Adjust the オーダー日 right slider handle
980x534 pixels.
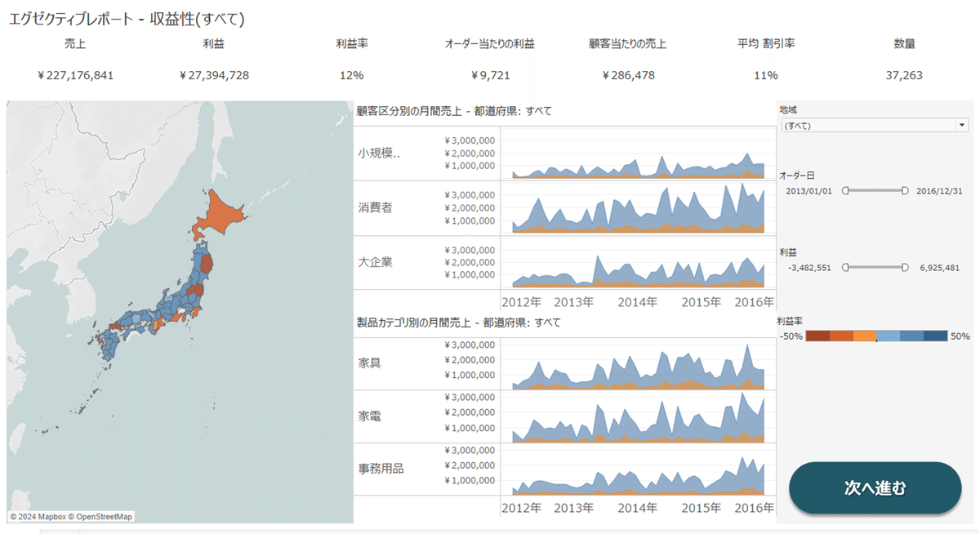905,190
